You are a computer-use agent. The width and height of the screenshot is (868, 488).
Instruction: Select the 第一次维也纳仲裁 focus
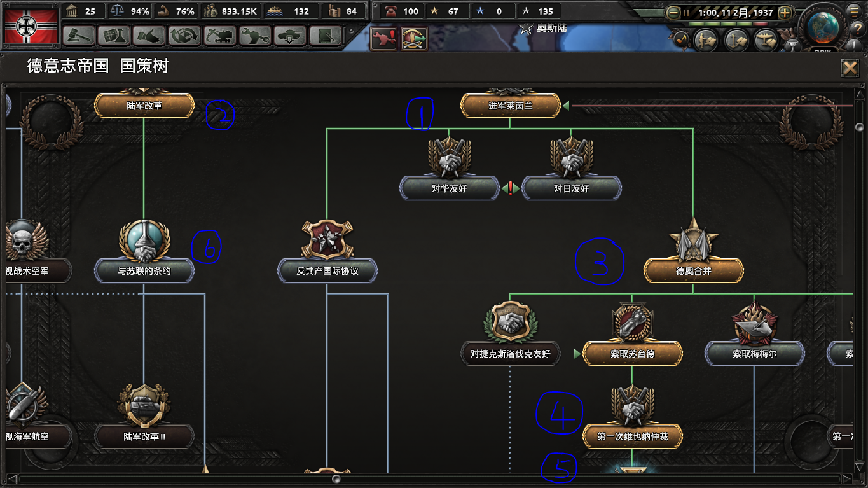click(x=633, y=436)
